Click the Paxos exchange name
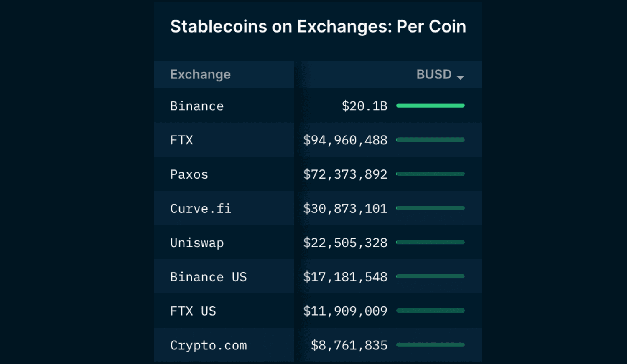Screen dimensions: 627x364 189,174
